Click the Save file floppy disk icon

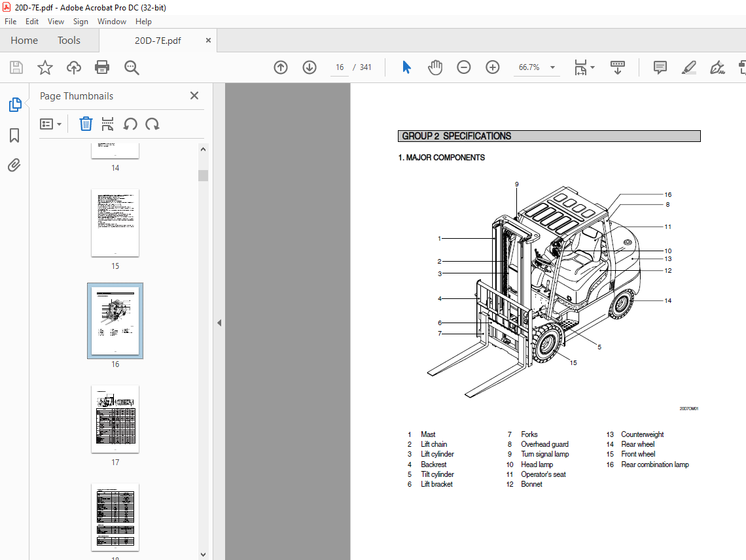tap(16, 67)
